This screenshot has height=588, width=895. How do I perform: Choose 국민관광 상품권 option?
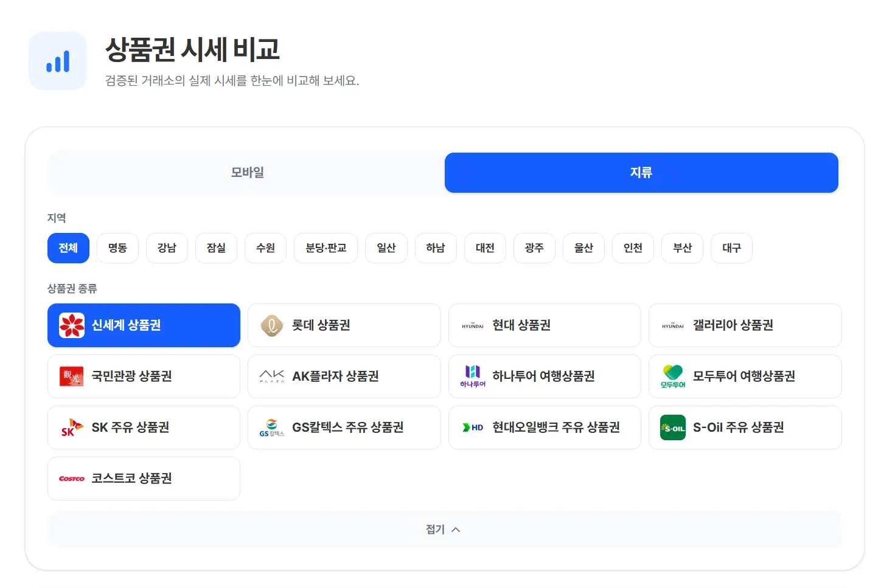(144, 376)
